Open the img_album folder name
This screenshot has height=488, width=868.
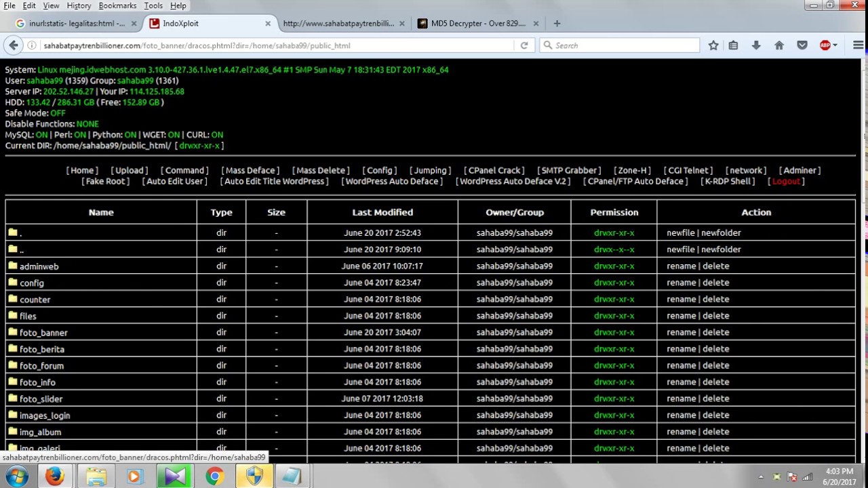coord(41,432)
